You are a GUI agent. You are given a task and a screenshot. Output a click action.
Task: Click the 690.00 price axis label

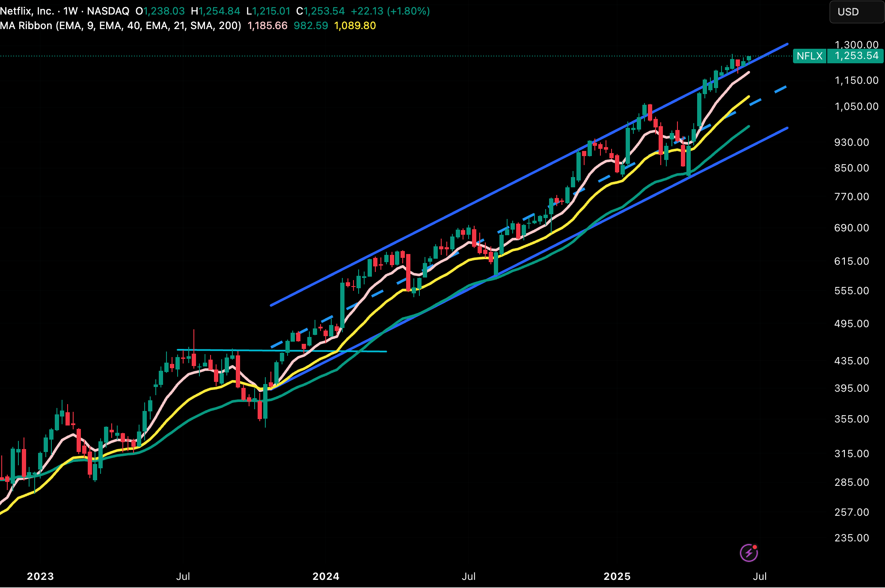[x=852, y=228]
